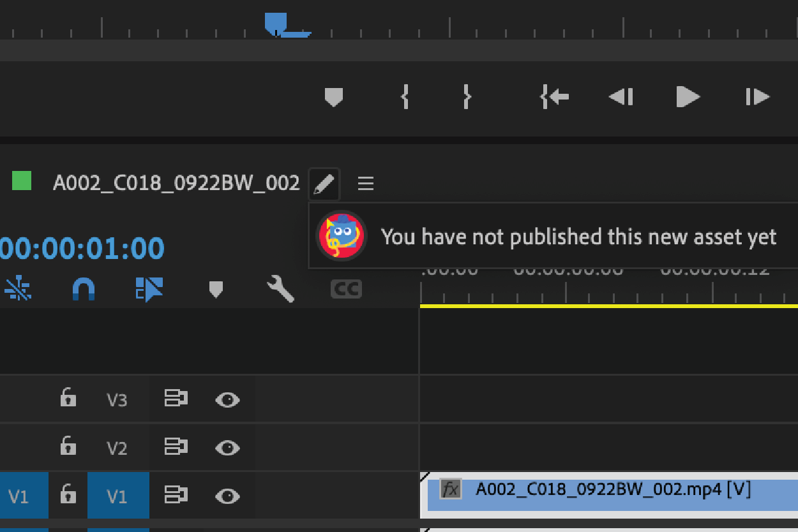Click the avatar icon in the unpublished asset notice
This screenshot has height=532, width=798.
coord(342,236)
